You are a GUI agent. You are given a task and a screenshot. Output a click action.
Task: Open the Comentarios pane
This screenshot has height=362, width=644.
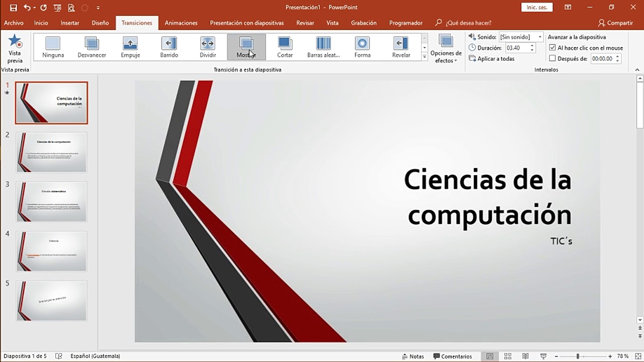(453, 356)
